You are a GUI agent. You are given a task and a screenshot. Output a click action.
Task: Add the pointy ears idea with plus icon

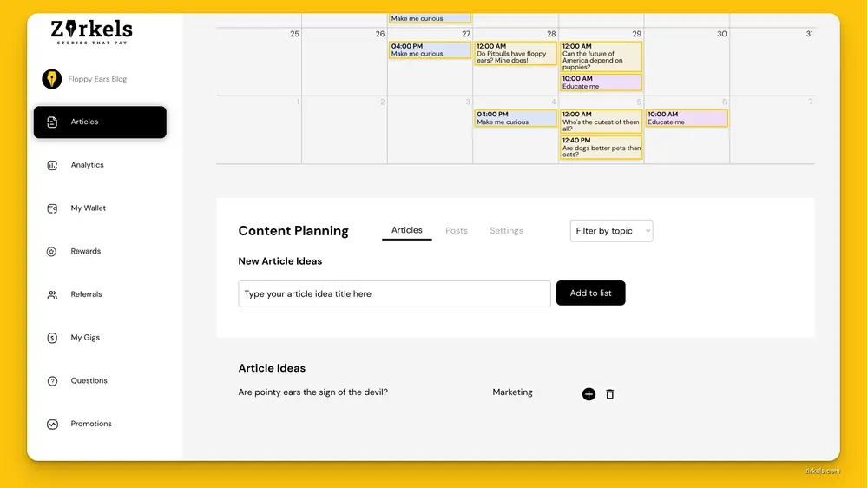click(x=589, y=394)
